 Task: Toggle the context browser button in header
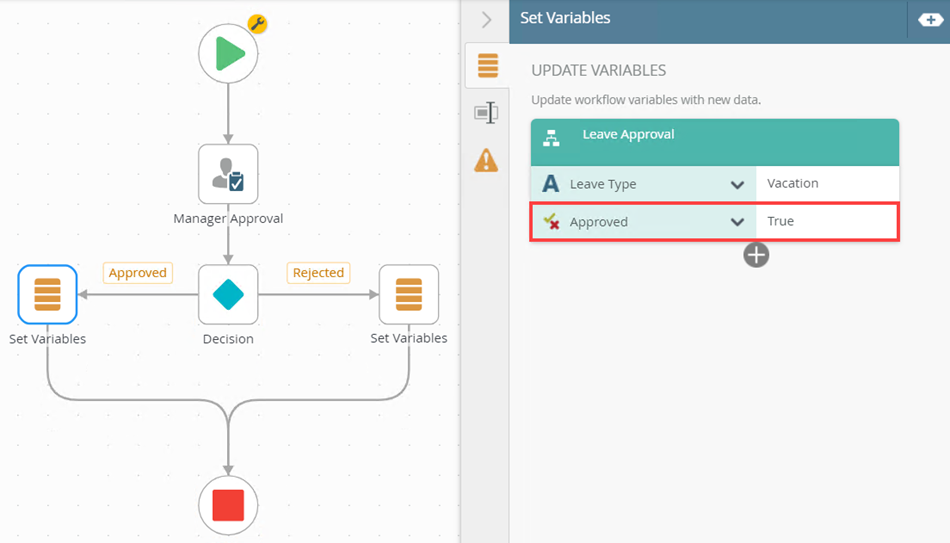click(928, 19)
